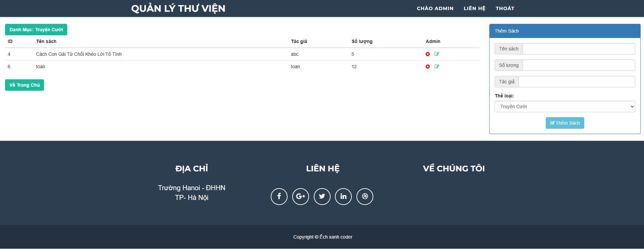Delete the 'toan' book row
The width and height of the screenshot is (644, 249).
[x=427, y=67]
